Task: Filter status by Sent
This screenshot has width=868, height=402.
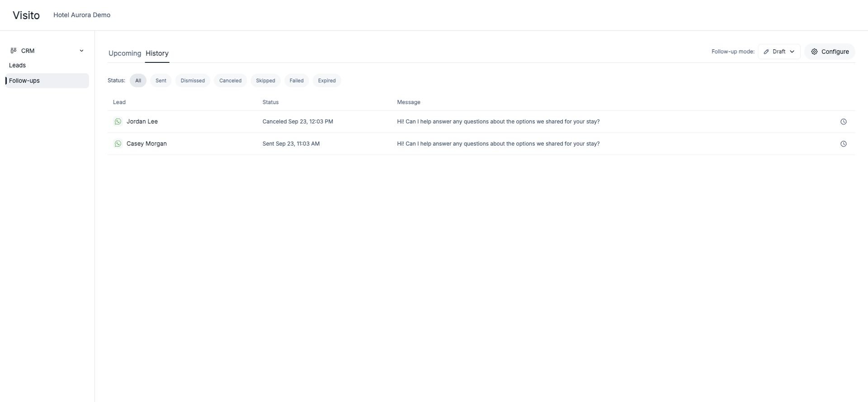Action: 161,80
